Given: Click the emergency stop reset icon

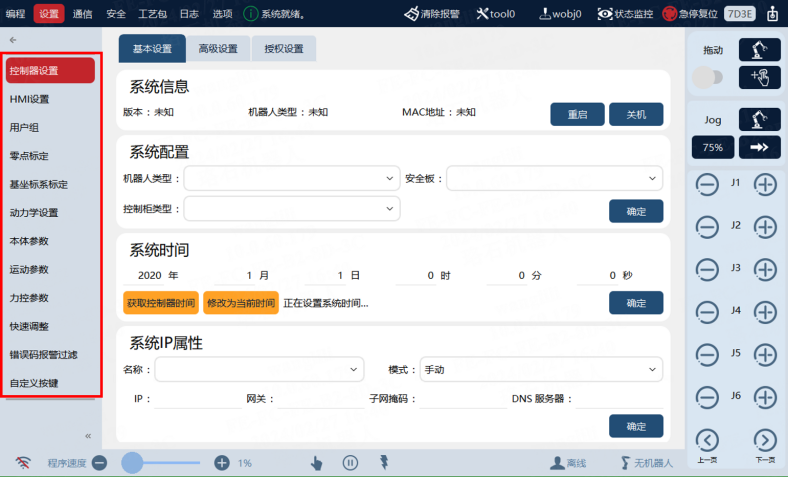Looking at the screenshot, I should (x=669, y=14).
